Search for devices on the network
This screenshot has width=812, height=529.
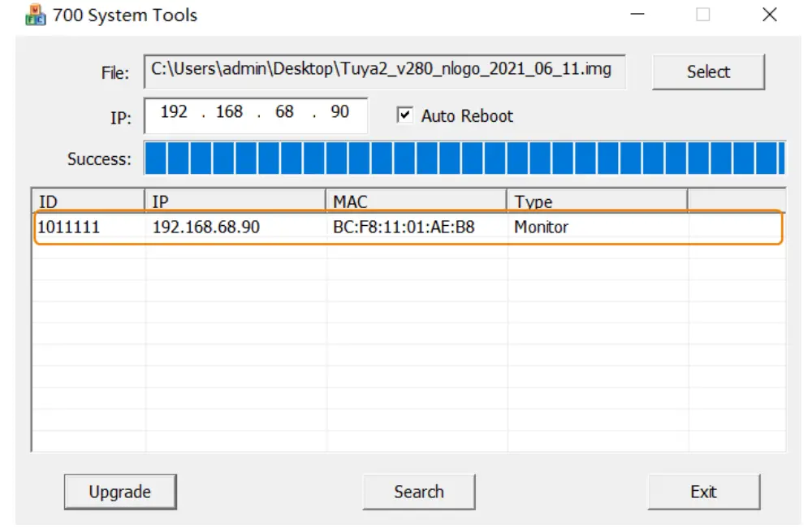[x=419, y=492]
